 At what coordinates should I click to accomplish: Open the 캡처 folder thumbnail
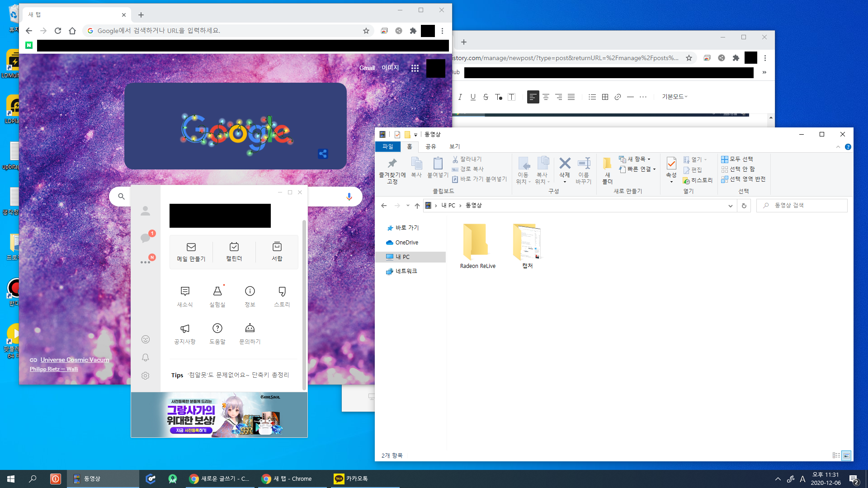coord(527,242)
